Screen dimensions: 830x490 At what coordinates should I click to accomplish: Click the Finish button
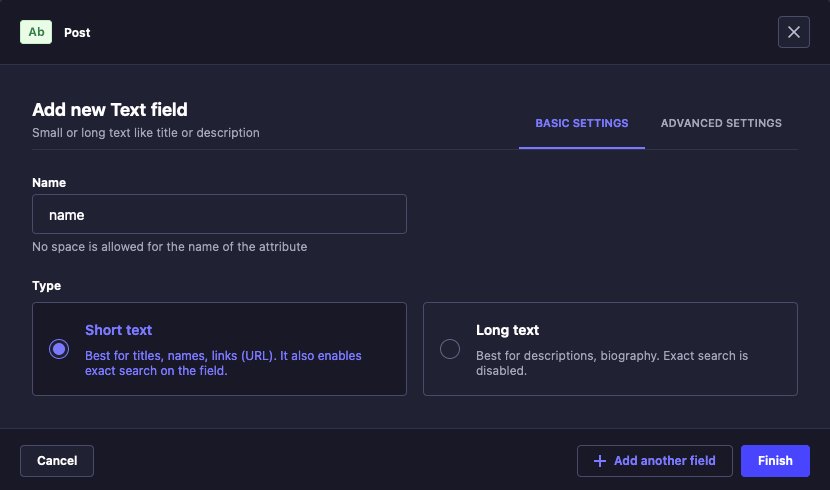point(775,461)
